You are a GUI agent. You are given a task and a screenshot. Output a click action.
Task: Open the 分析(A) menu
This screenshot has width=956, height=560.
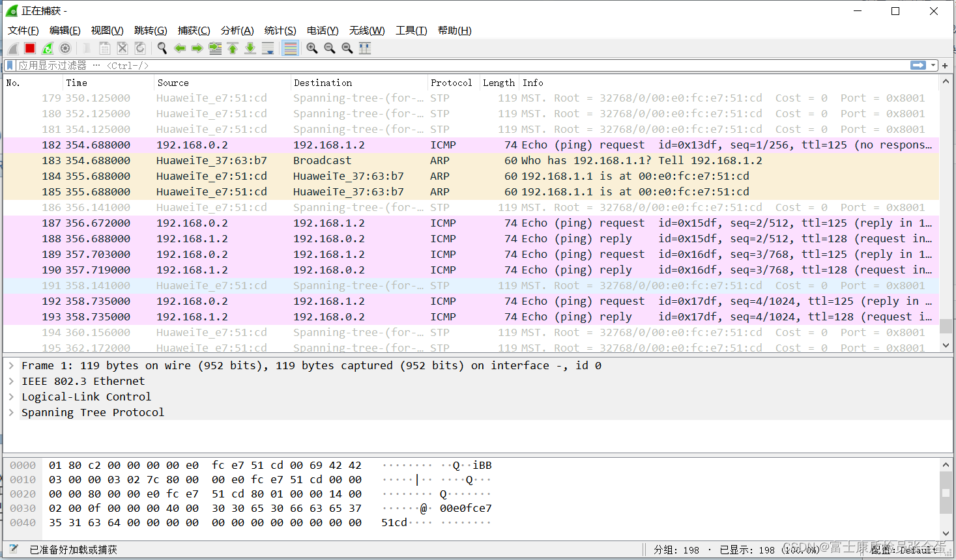point(237,31)
